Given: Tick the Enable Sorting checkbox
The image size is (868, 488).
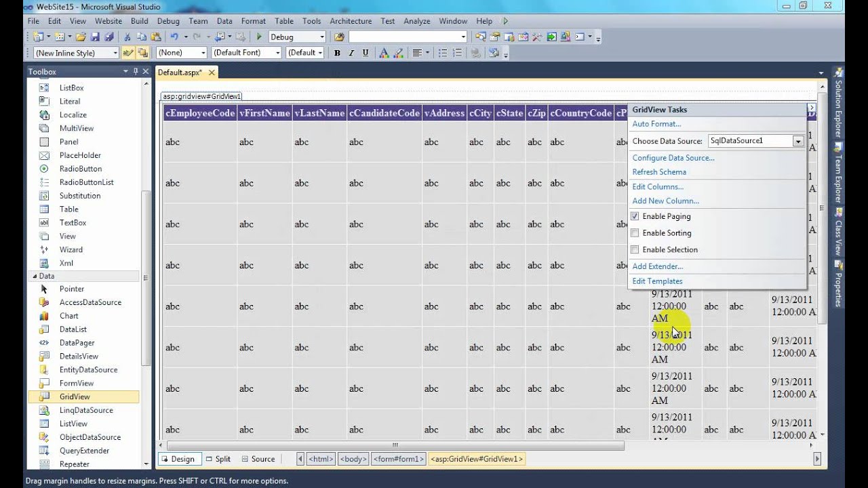Looking at the screenshot, I should 635,232.
